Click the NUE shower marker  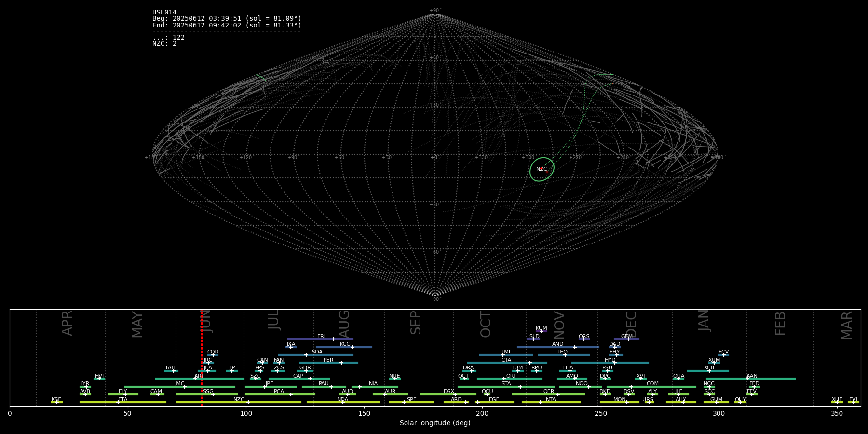pos(394,379)
